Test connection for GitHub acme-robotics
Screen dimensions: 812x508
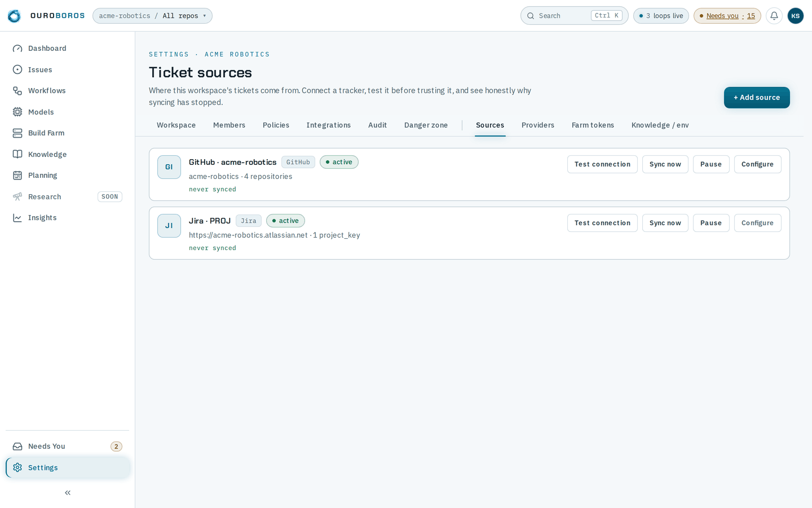pos(602,164)
